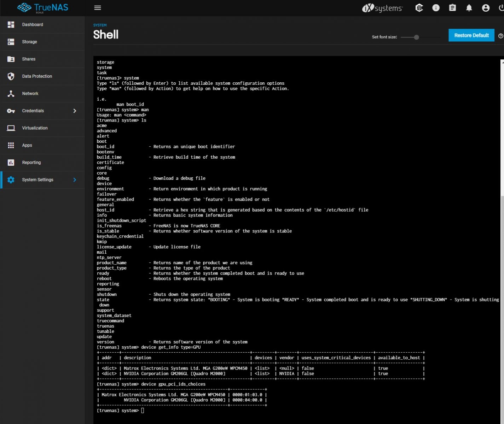This screenshot has width=504, height=424.
Task: Click the 'ntp_server' entry in the listing
Action: (109, 258)
